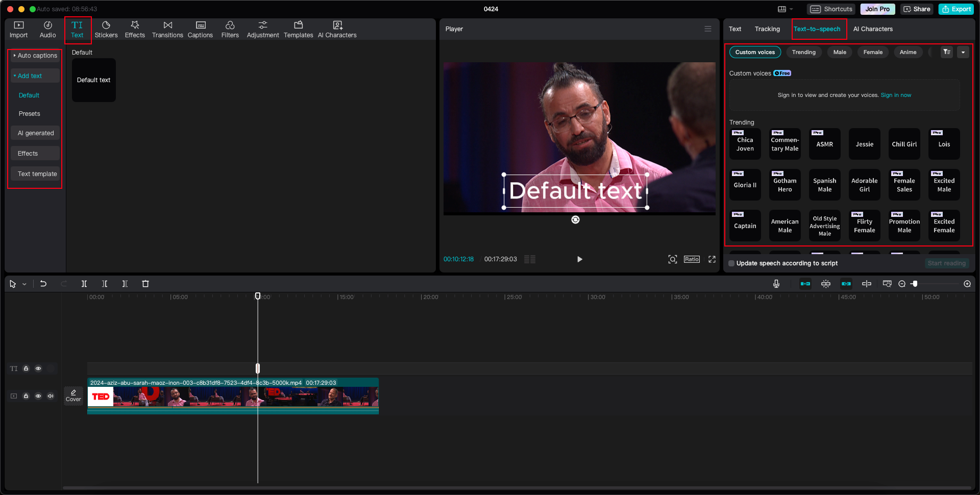
Task: Toggle the preview axis
Action: 867,284
